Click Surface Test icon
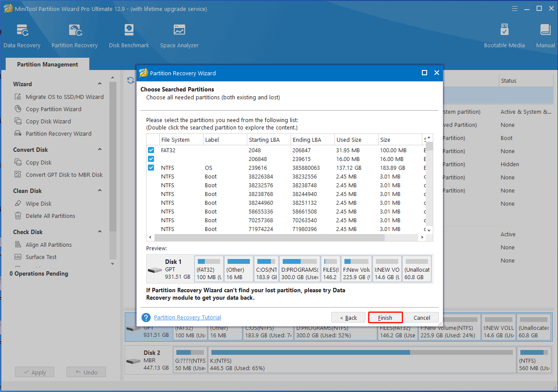Screen dimensions: 558x392 click(18, 257)
